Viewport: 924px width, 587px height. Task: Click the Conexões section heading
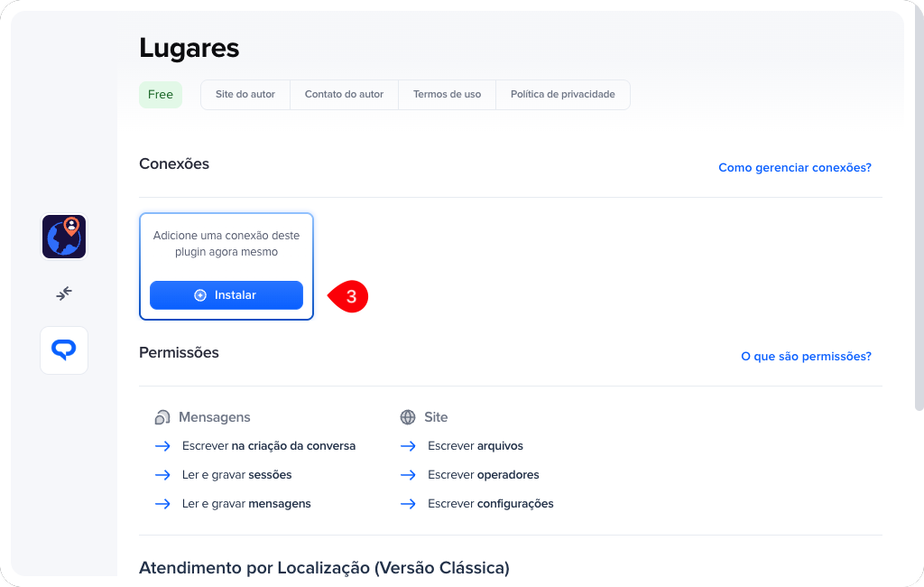coord(174,164)
